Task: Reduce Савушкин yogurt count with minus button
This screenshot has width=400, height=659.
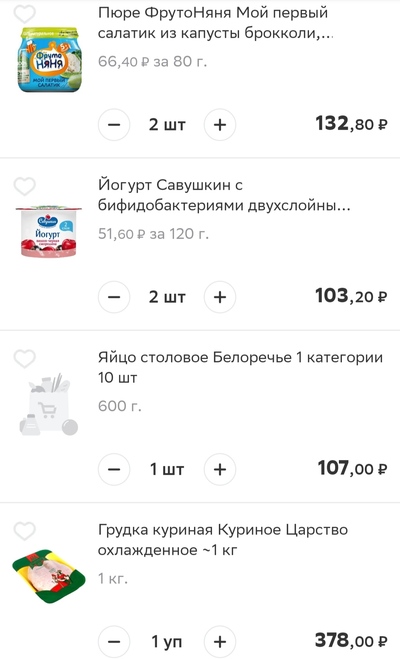Action: coord(114,297)
